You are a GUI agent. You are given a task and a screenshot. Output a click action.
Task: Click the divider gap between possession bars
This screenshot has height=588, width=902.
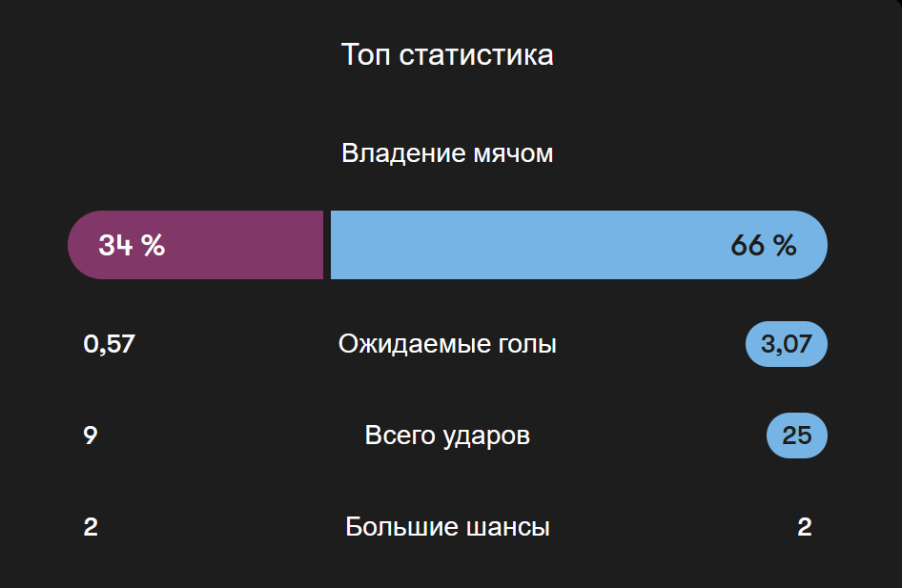click(x=327, y=245)
